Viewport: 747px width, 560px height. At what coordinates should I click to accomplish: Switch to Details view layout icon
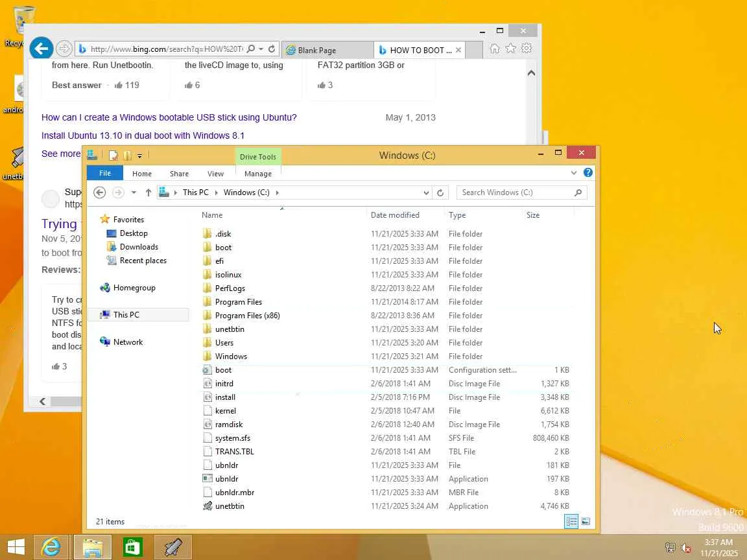(571, 521)
